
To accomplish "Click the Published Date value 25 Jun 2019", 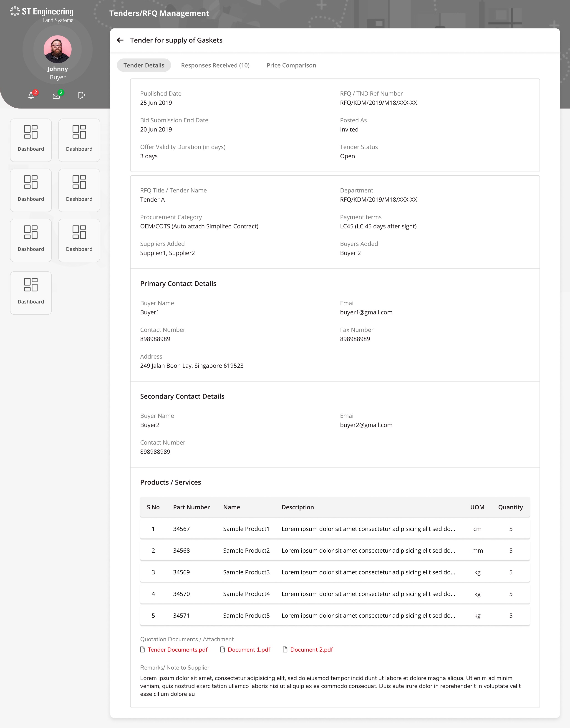I will [156, 102].
